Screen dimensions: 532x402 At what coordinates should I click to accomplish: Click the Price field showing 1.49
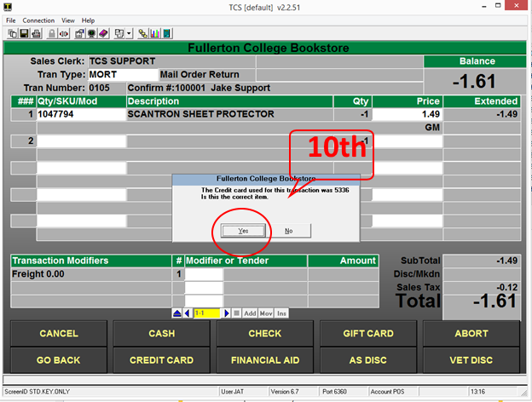(x=408, y=114)
